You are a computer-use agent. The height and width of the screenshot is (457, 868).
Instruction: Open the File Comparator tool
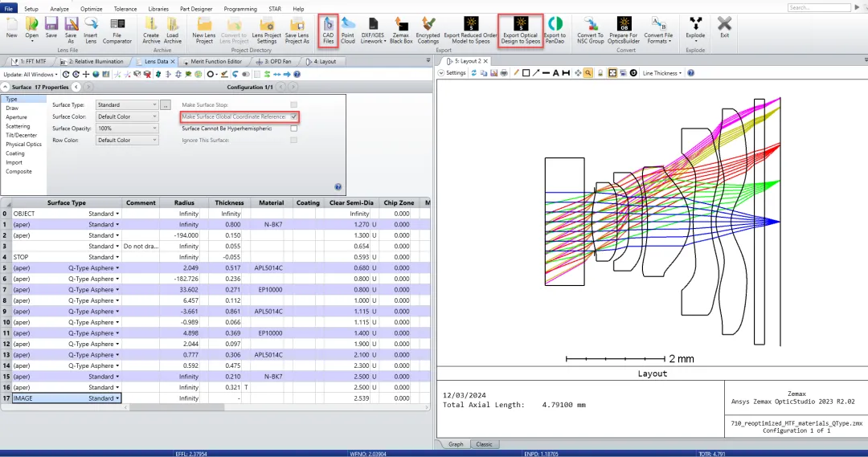coord(117,31)
